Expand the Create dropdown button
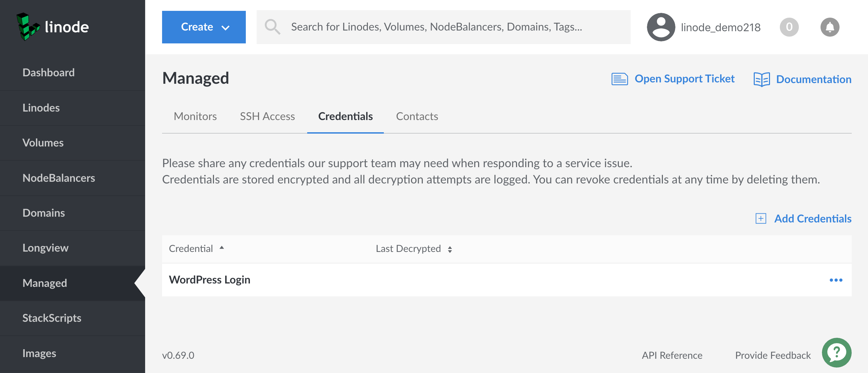This screenshot has height=373, width=868. pos(204,27)
